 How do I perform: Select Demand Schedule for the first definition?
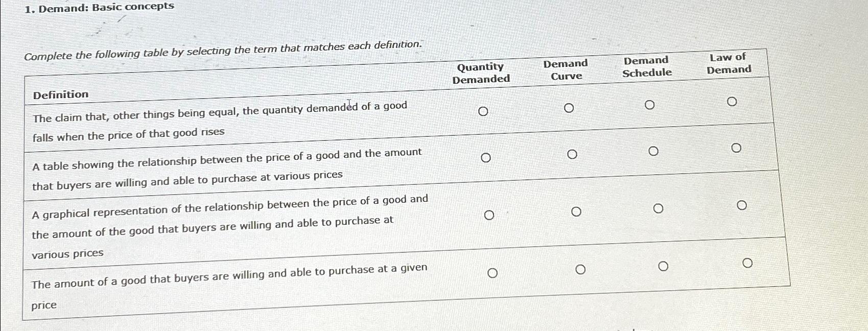click(650, 104)
